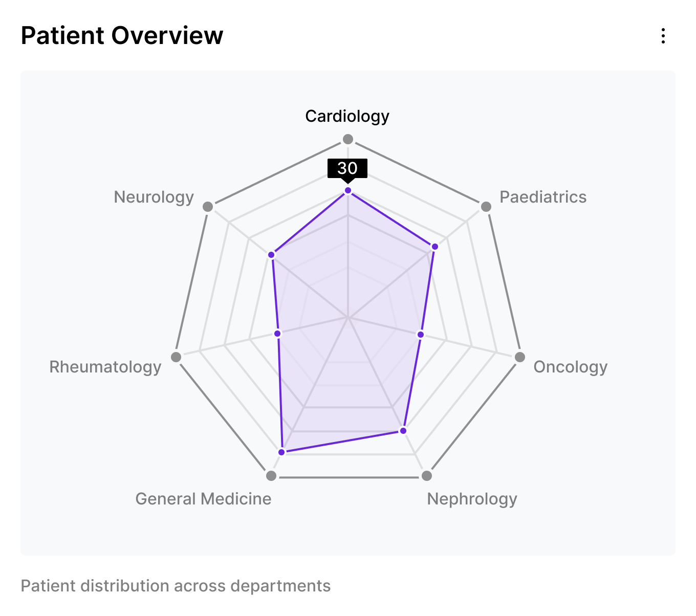Click the Paediatrics purple data point
Screen dimensions: 696x616
435,247
